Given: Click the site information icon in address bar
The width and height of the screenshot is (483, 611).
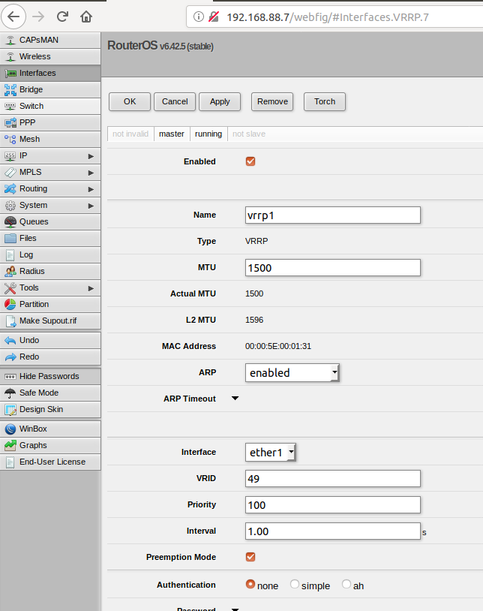Looking at the screenshot, I should coord(198,17).
